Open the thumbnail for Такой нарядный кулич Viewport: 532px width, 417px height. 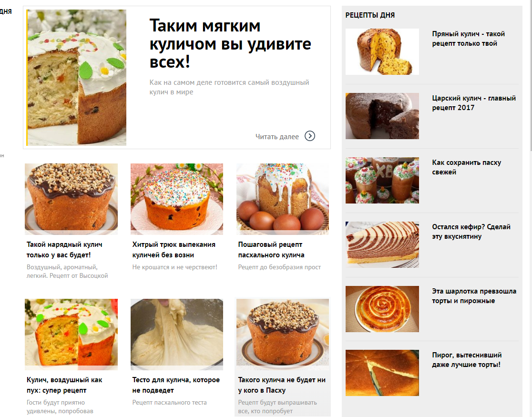pos(71,199)
